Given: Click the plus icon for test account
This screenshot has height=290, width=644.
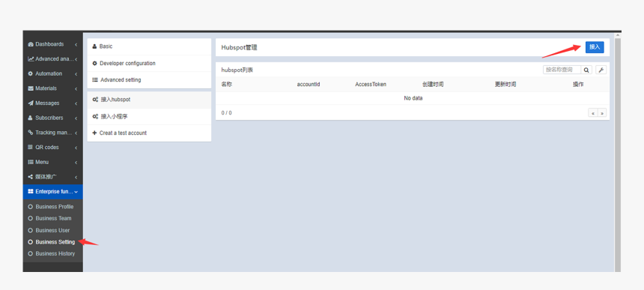Looking at the screenshot, I should [94, 133].
